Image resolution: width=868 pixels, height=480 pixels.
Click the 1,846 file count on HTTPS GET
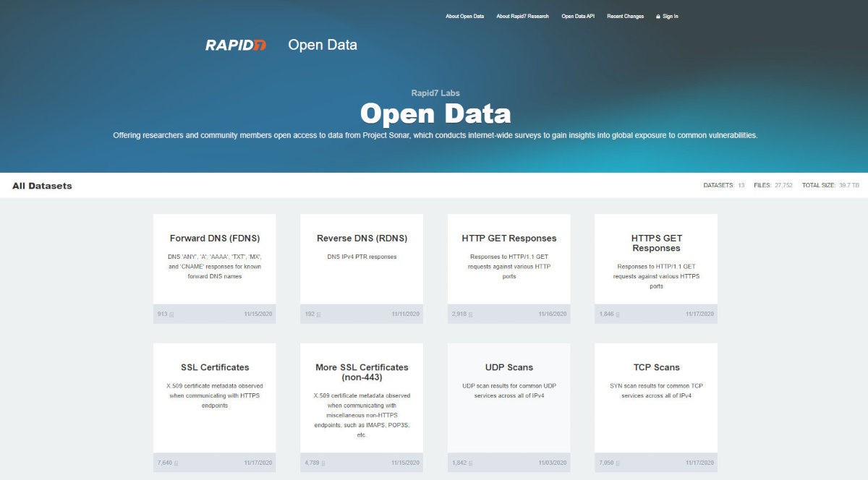pos(607,314)
